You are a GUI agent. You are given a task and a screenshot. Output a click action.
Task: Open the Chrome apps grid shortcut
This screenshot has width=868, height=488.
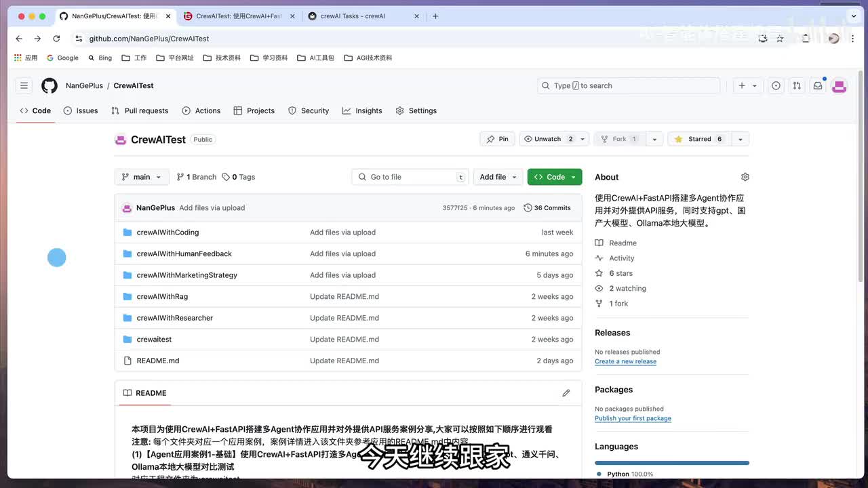click(26, 58)
